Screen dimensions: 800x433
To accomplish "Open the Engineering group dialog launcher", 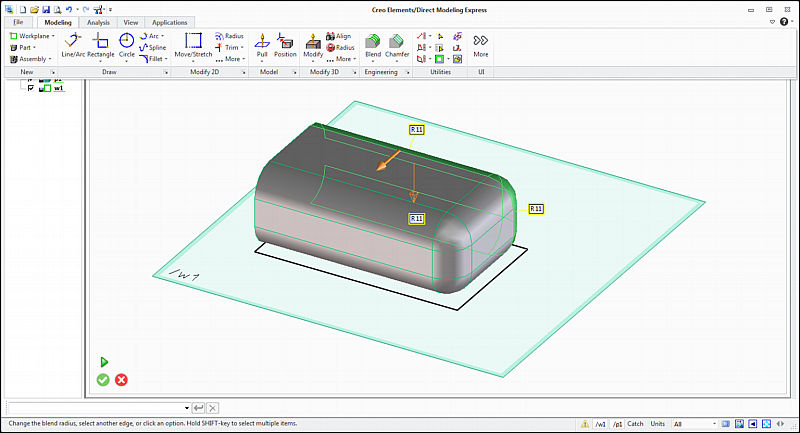I will click(408, 72).
